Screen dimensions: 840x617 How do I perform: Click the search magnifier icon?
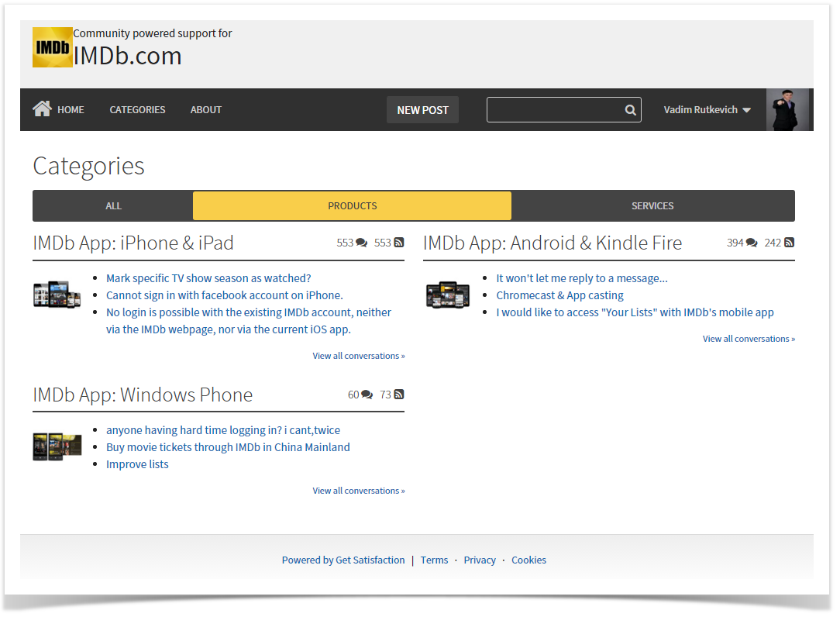pyautogui.click(x=631, y=110)
